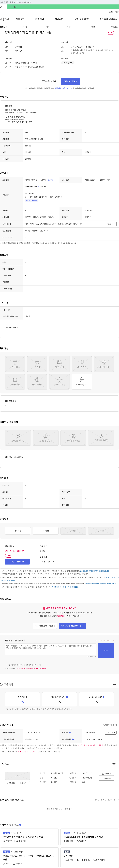The width and height of the screenshot is (119, 868).
Task: Open the 실업급여 top menu
Action: (x=59, y=19)
